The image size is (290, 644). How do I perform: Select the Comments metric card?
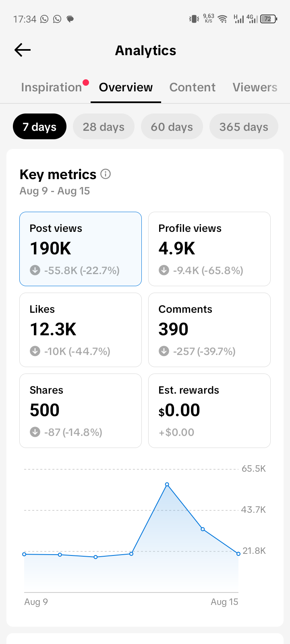[209, 330]
